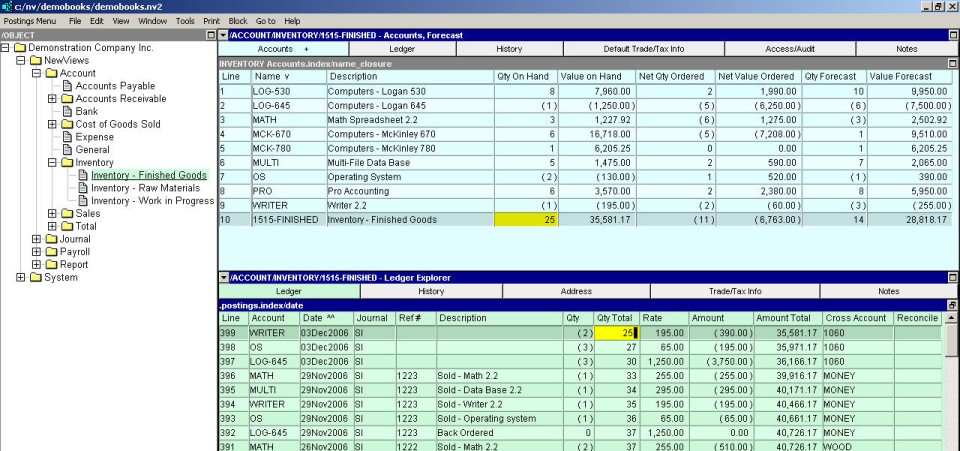Screen dimensions: 960x451
Task: Maximize the OBJECT tree pane
Action: pos(210,35)
